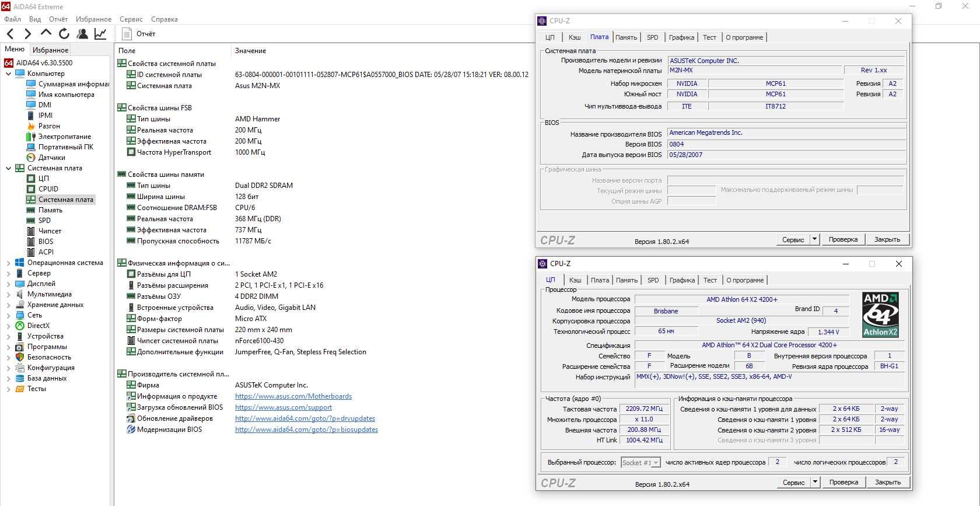Click the Значение column header
Viewport: 980px width, 506px height.
click(x=251, y=51)
